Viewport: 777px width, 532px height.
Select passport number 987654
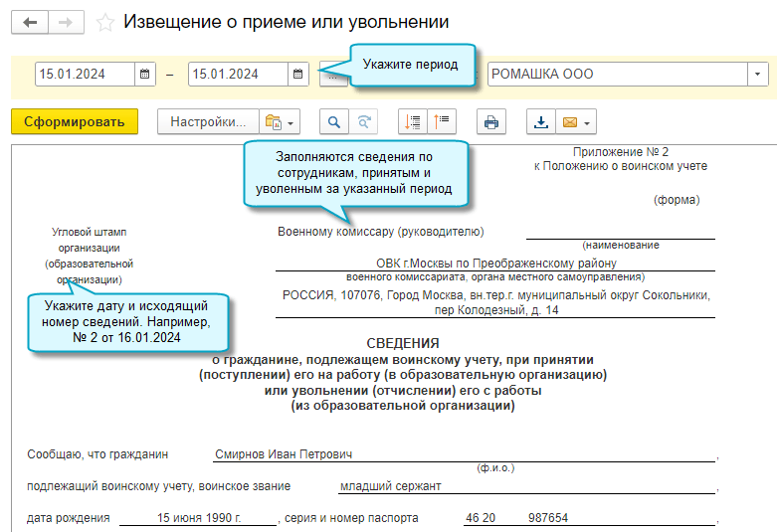pyautogui.click(x=548, y=518)
